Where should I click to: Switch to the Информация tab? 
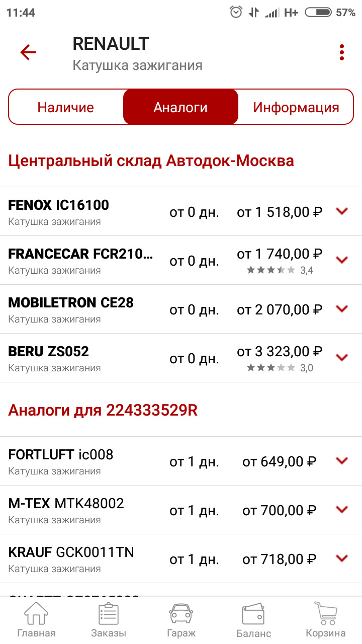tap(296, 107)
